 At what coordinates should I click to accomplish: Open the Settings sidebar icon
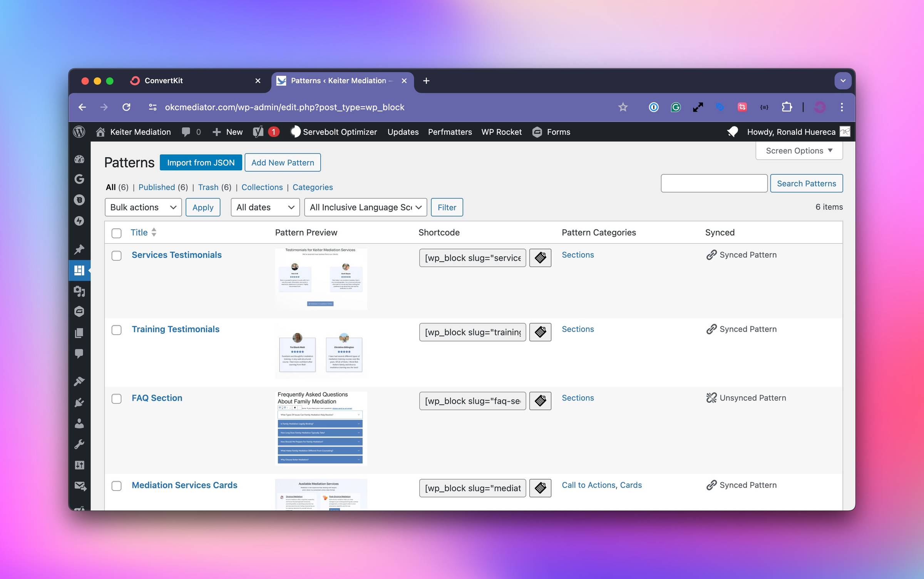(79, 465)
